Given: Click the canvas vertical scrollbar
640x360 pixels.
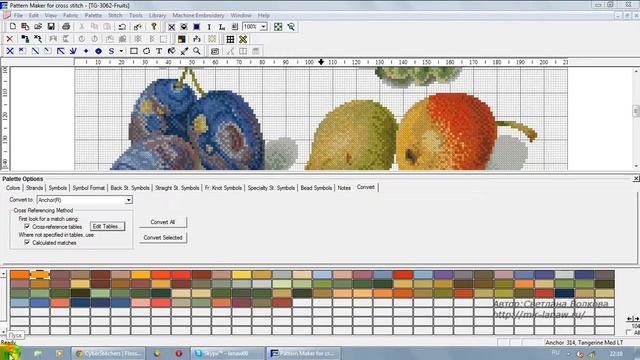Looking at the screenshot, I should pos(636,118).
